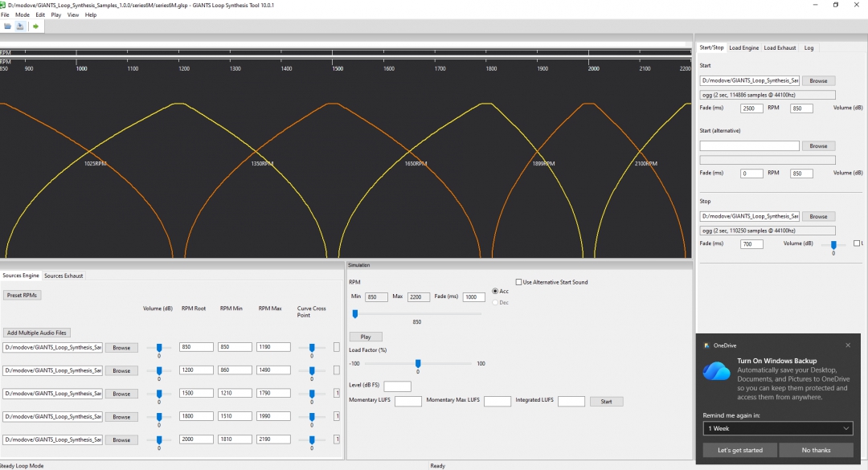Click the save project toolbar icon
This screenshot has height=470, width=868.
click(x=20, y=26)
